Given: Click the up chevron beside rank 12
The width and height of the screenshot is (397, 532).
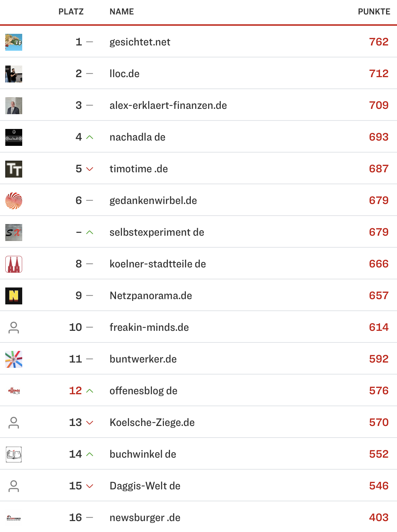Looking at the screenshot, I should 90,391.
